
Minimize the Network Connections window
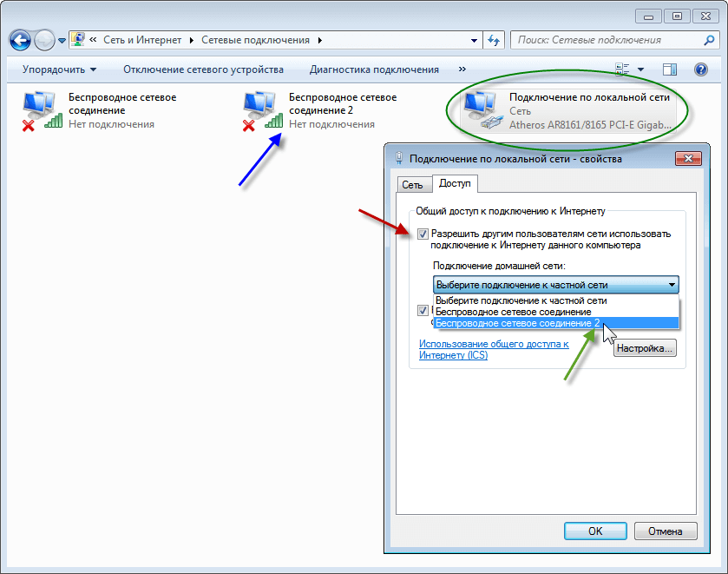tap(649, 16)
